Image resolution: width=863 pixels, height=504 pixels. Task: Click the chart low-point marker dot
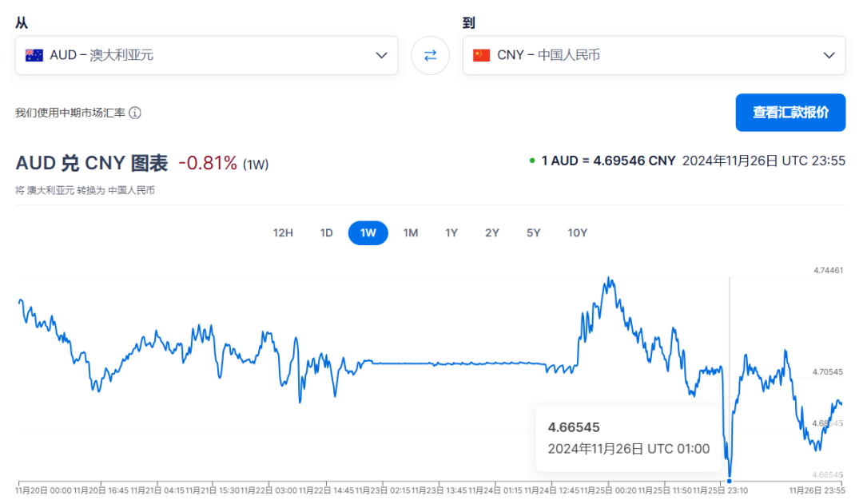(x=730, y=481)
